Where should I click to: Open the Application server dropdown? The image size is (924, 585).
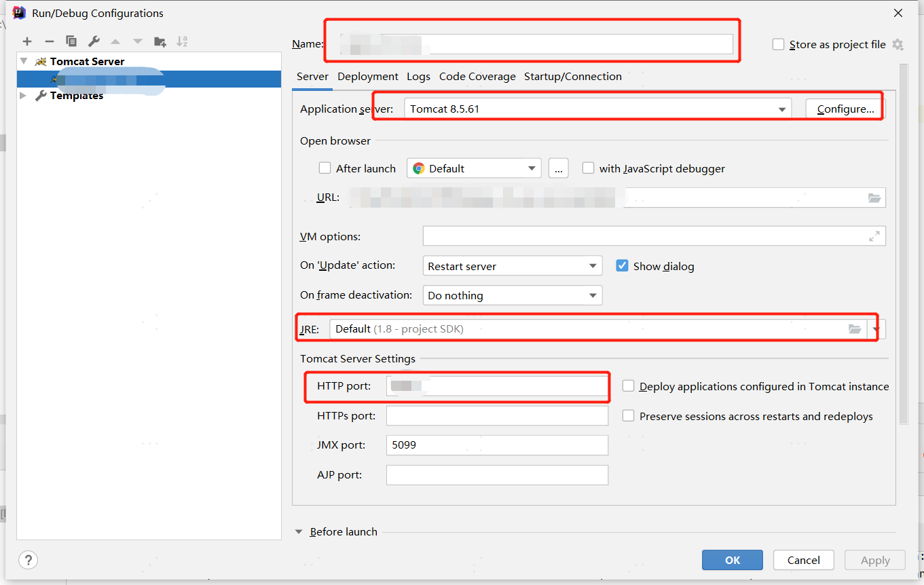[782, 109]
